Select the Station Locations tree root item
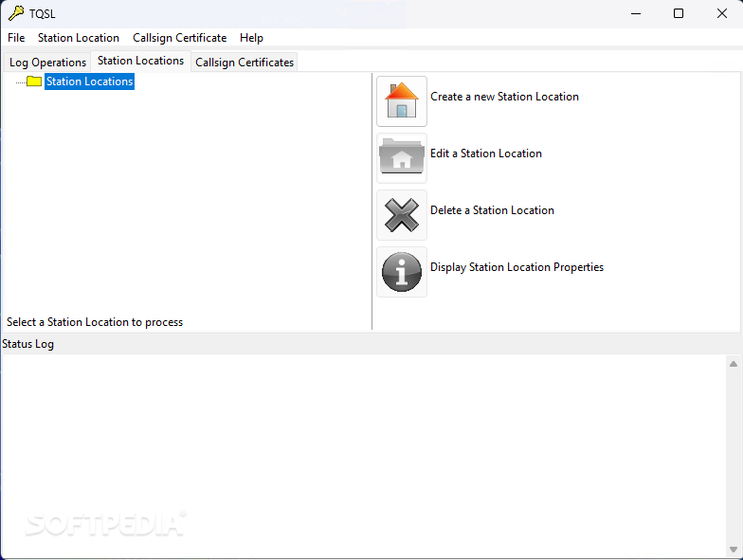Viewport: 743px width, 560px height. coord(89,81)
